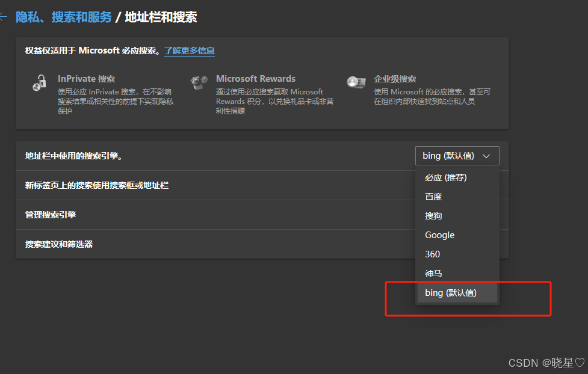
Task: Click the 企业级搜索 heading
Action: click(x=395, y=79)
